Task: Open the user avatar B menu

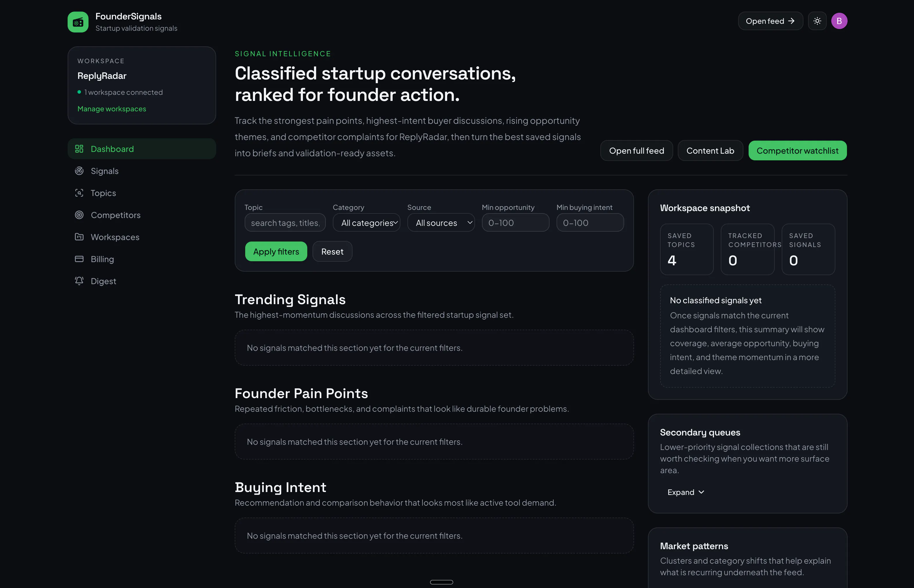Action: 839,21
